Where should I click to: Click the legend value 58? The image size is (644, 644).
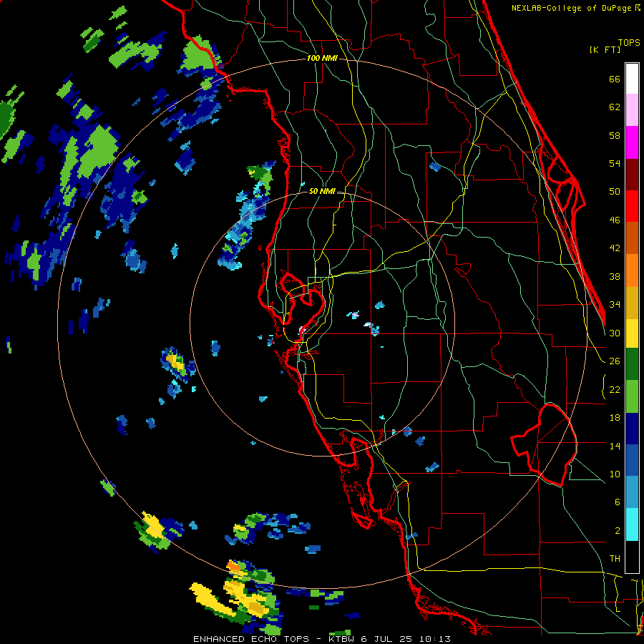click(x=615, y=135)
